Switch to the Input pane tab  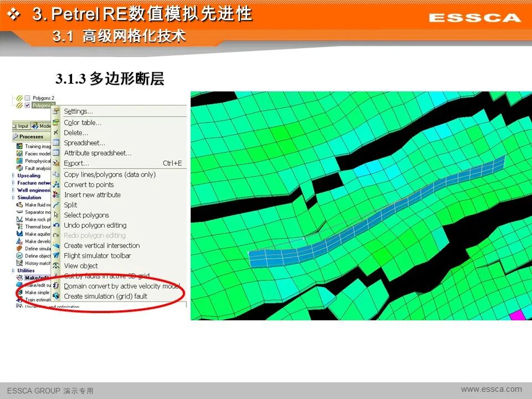click(x=21, y=126)
